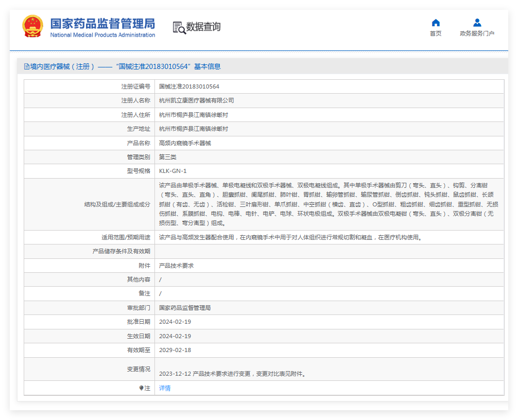518x420 pixels.
Task: Open 政务服务门户 via the person icon
Action: (477, 23)
